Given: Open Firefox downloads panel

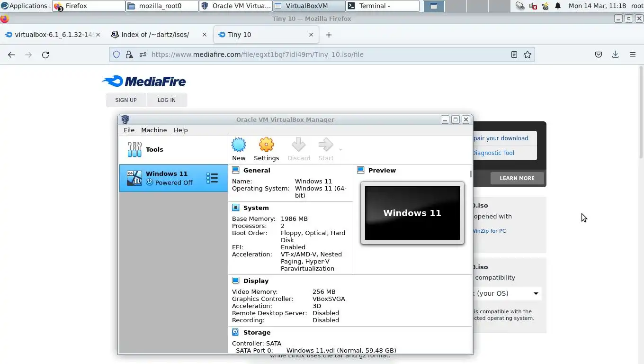Looking at the screenshot, I should pyautogui.click(x=615, y=55).
